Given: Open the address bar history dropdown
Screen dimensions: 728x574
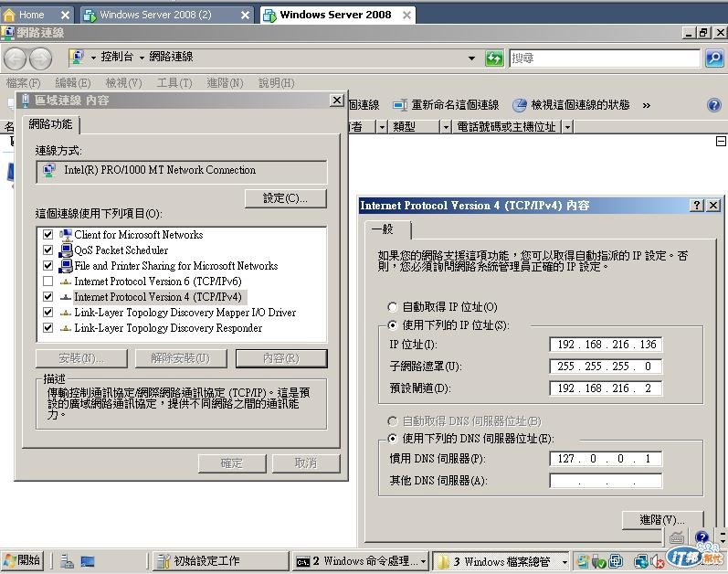Looking at the screenshot, I should point(471,58).
